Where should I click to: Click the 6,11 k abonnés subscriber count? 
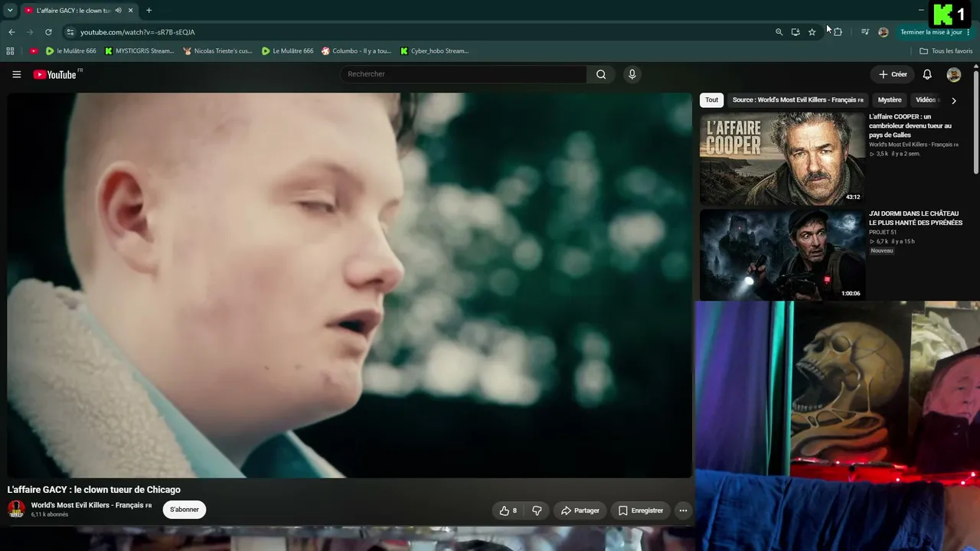coord(50,515)
